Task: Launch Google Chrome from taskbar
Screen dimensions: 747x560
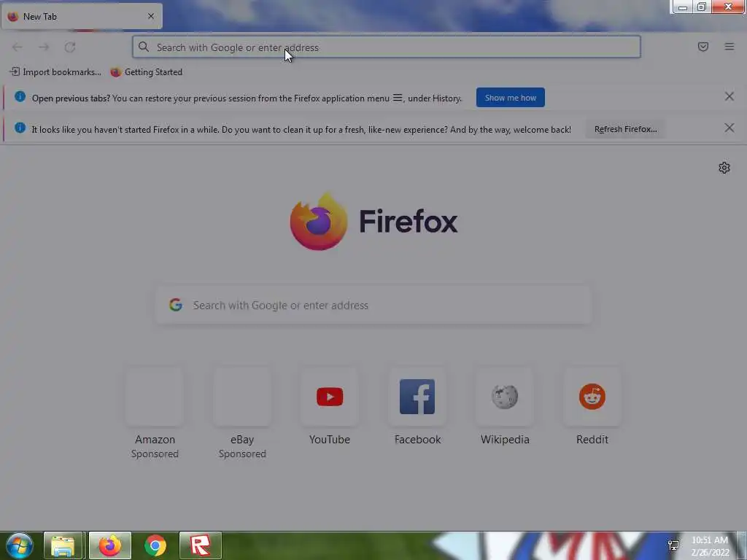Action: [155, 545]
